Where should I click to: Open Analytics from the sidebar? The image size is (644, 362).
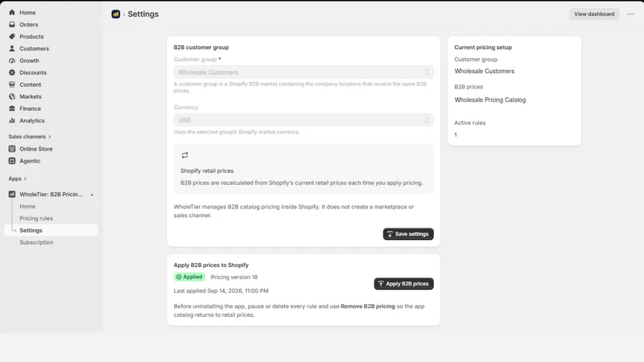32,121
